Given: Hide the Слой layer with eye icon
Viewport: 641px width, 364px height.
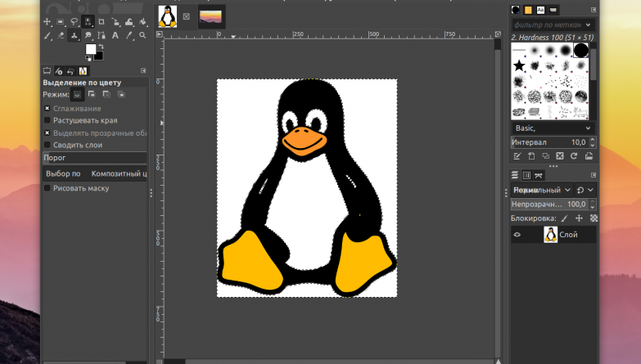Looking at the screenshot, I should click(517, 235).
